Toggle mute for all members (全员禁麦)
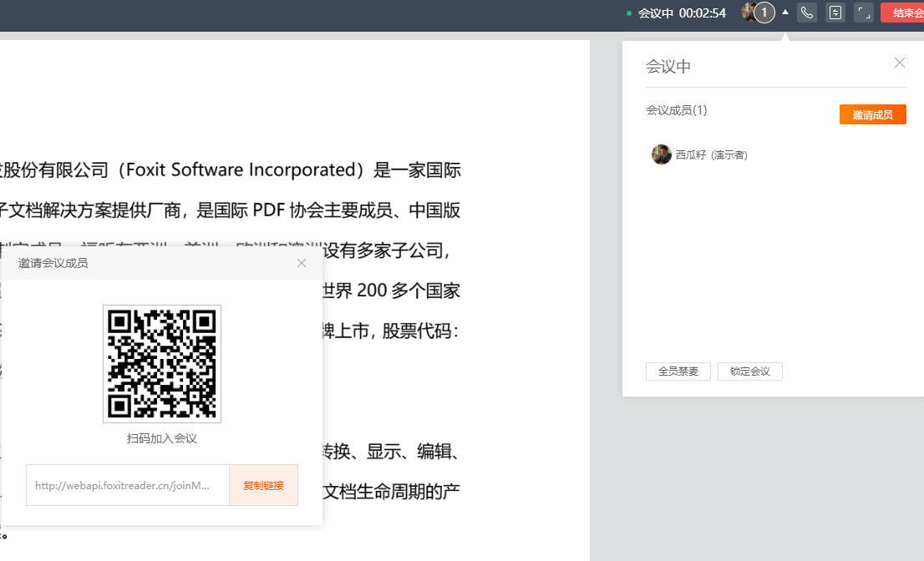Image resolution: width=924 pixels, height=561 pixels. pyautogui.click(x=678, y=371)
